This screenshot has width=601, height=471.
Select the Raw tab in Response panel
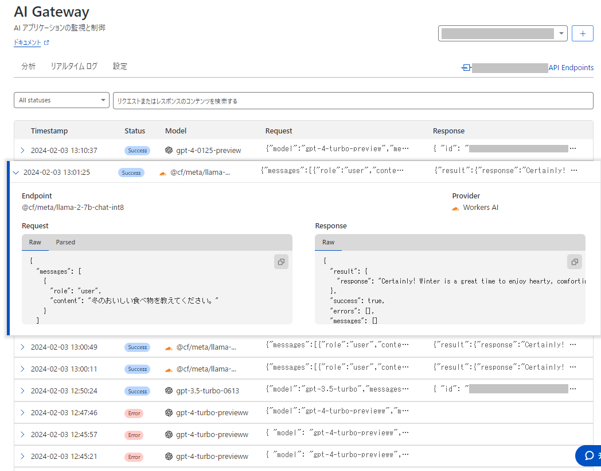point(328,242)
